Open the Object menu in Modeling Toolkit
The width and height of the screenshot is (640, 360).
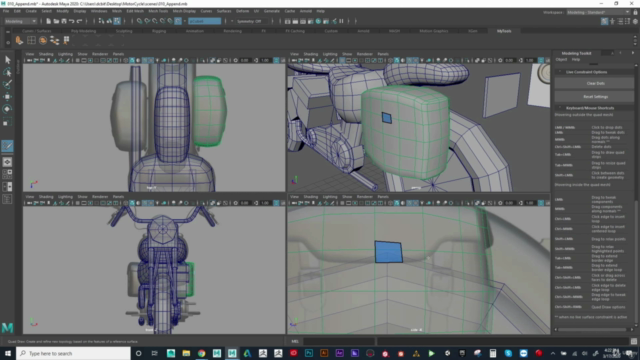click(561, 60)
